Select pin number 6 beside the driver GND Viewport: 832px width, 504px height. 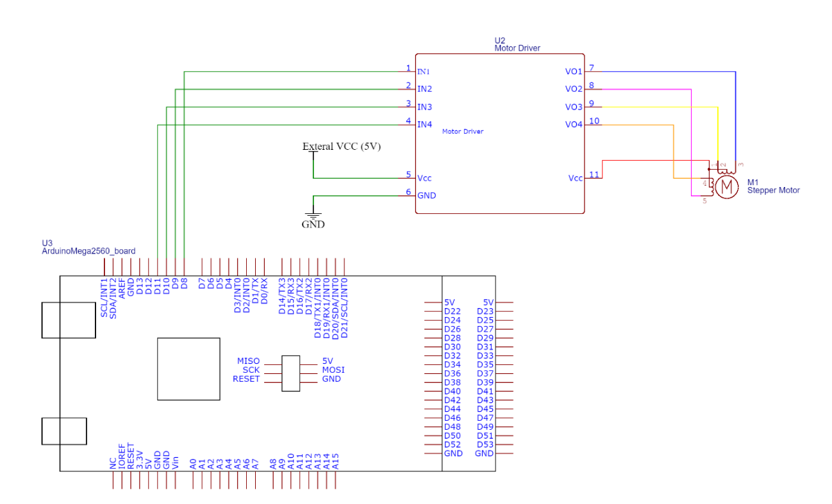[x=408, y=191]
